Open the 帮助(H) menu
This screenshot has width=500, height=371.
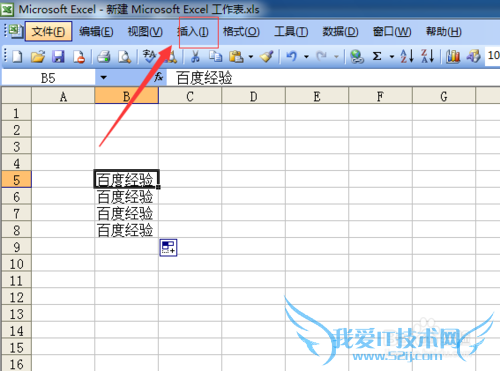444,32
